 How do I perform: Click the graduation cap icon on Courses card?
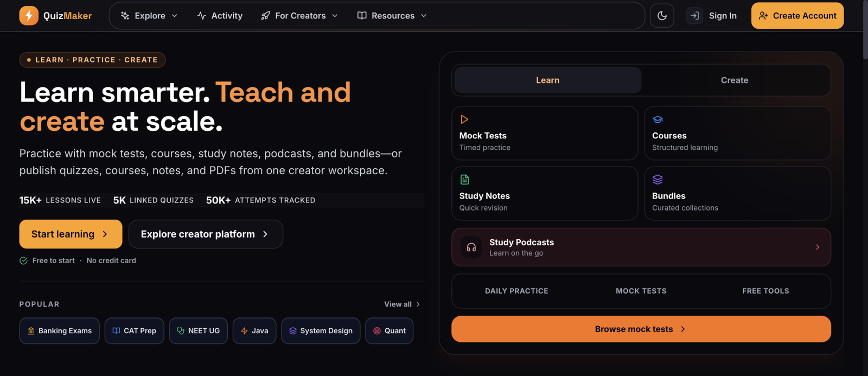click(x=658, y=119)
